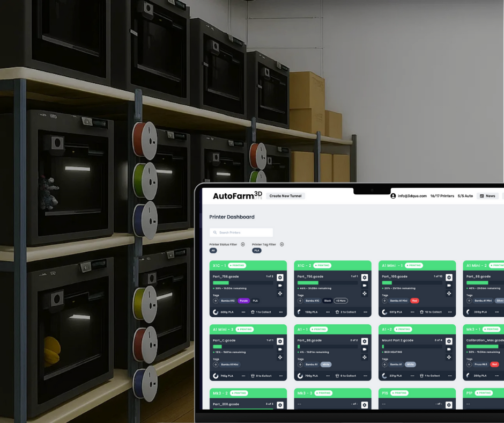Expand +5 More tags on X1C - 2
The width and height of the screenshot is (504, 423).
click(x=340, y=301)
